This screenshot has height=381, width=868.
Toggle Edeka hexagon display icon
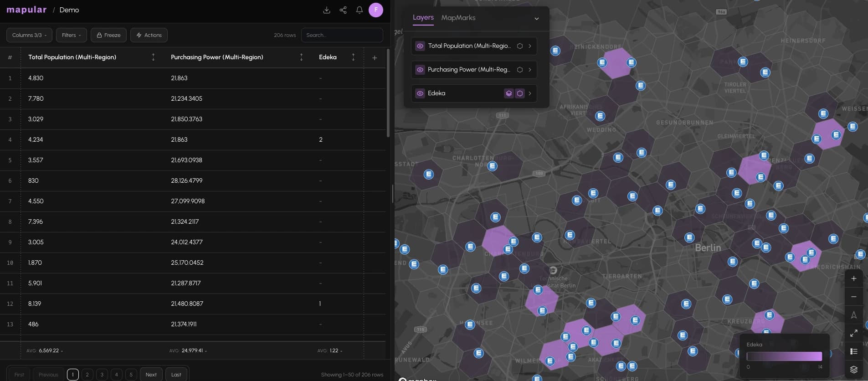(x=520, y=93)
